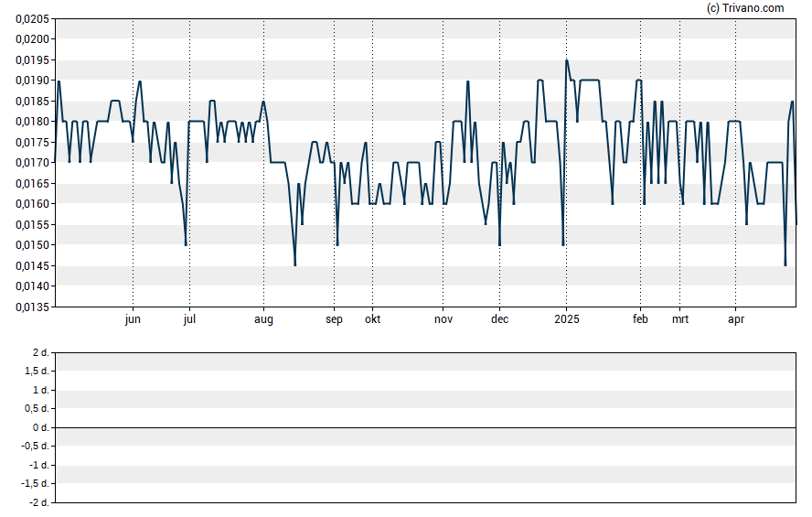Click the 'aug' month label
Image resolution: width=812 pixels, height=517 pixels.
tap(263, 319)
